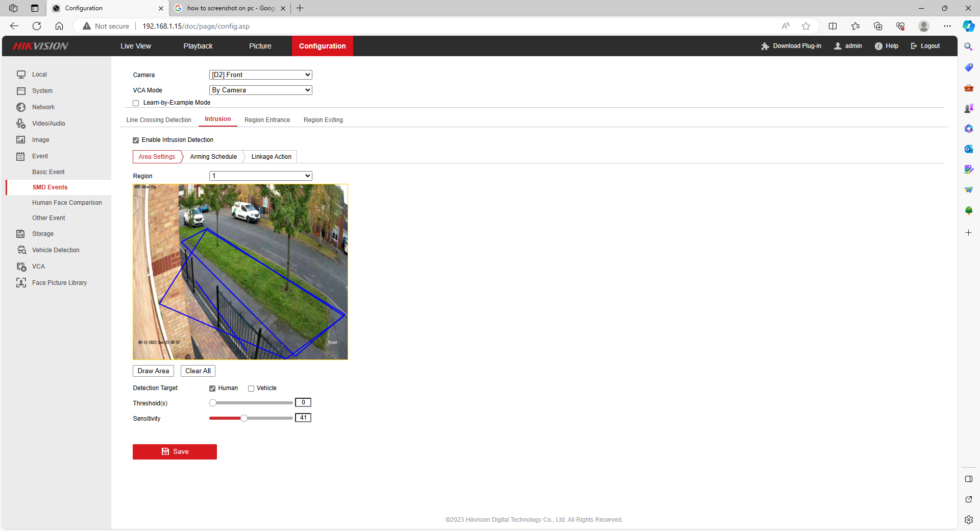Screen dimensions: 980x531
Task: Click the Logout icon
Action: pos(914,46)
